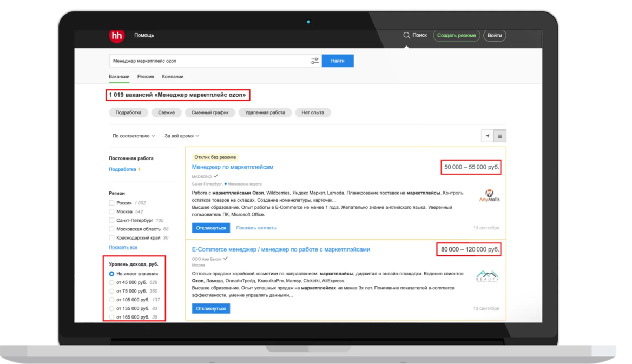Open 'За всё время' period dropdown

click(x=182, y=136)
